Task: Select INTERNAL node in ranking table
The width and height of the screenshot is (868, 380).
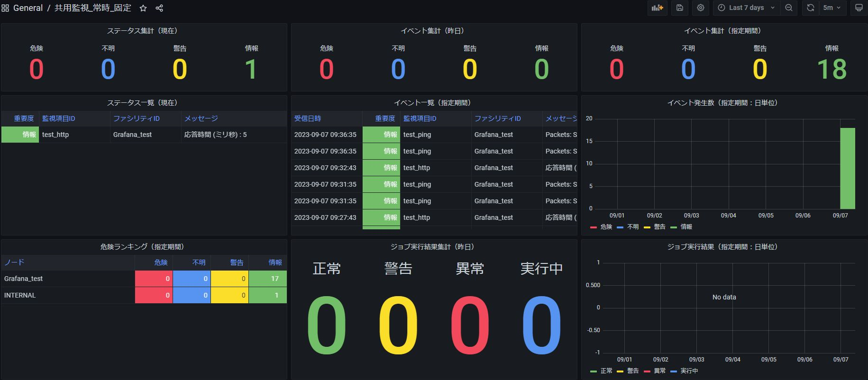Action: [x=20, y=295]
